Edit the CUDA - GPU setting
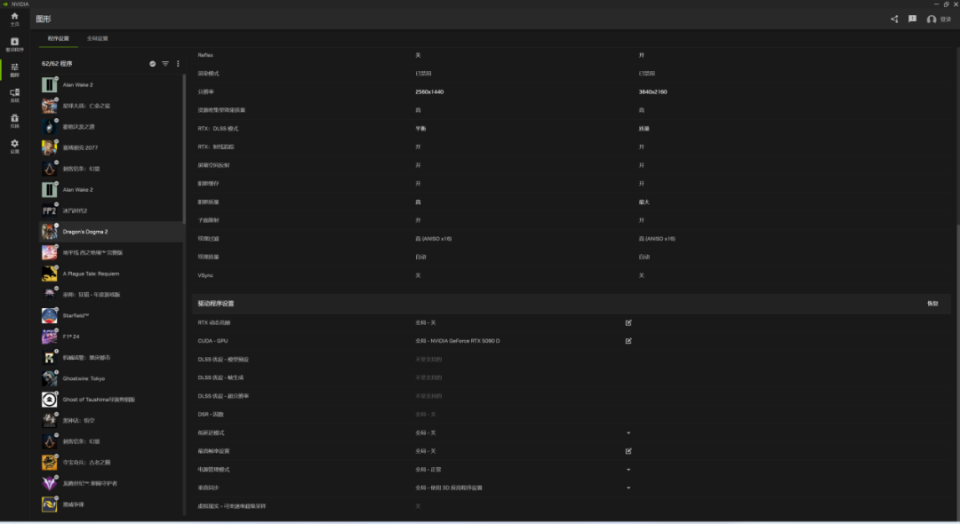 click(x=628, y=341)
